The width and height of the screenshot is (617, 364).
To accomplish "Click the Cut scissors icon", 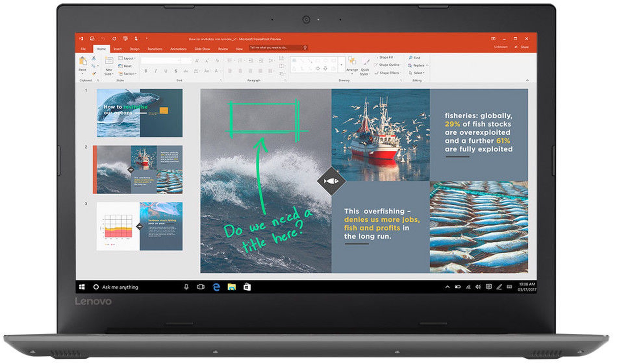I will click(94, 58).
